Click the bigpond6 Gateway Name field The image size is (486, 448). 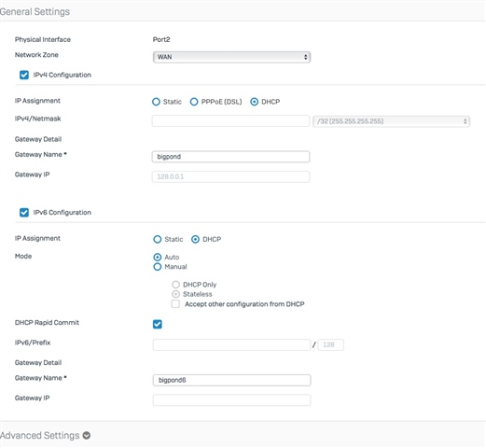click(231, 380)
